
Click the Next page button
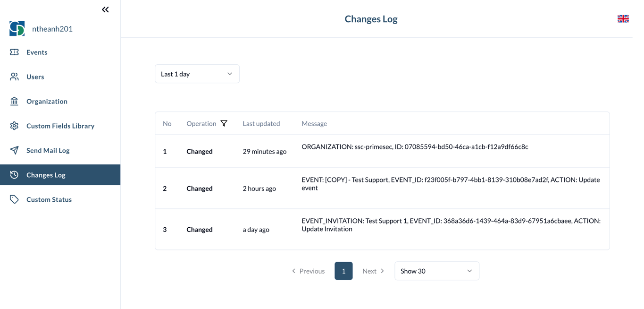click(x=373, y=271)
